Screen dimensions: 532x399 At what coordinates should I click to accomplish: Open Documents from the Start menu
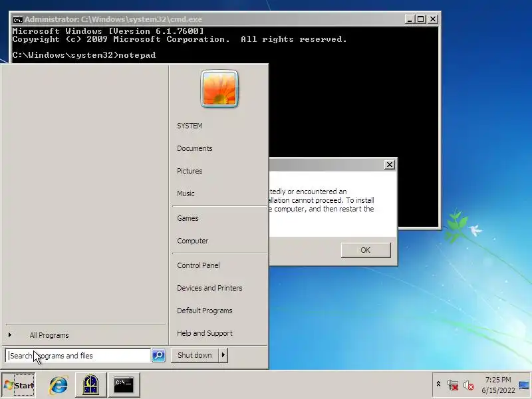[194, 148]
